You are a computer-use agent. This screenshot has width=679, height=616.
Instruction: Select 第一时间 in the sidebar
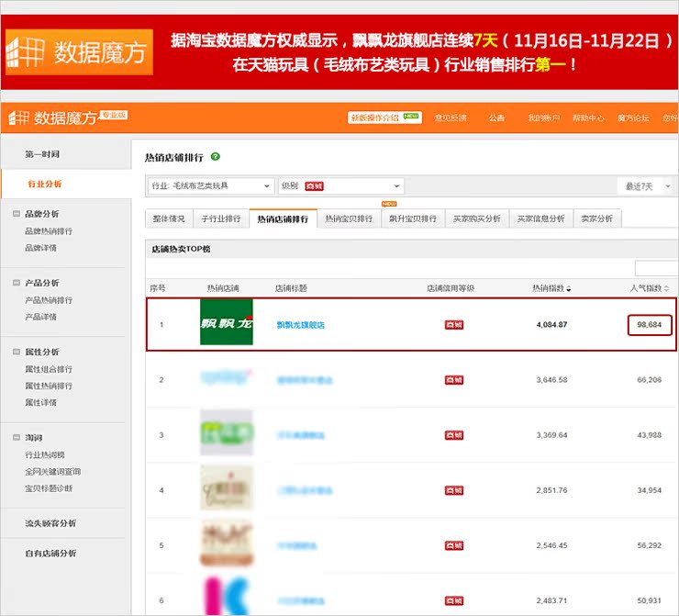point(42,154)
